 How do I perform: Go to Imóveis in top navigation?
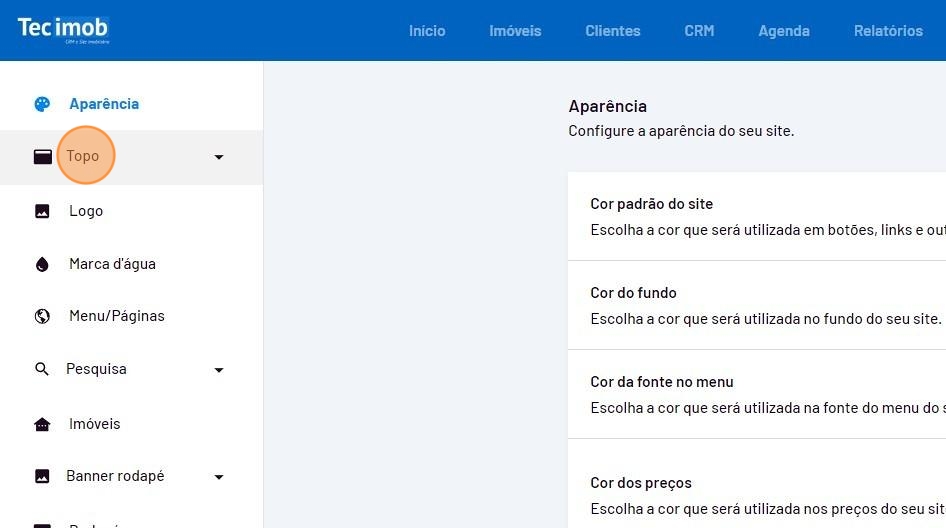[515, 31]
